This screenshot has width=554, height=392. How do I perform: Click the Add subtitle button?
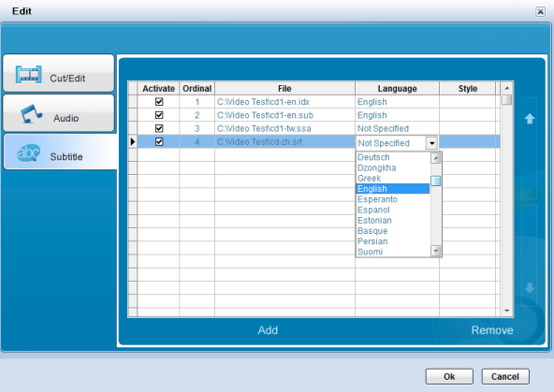pyautogui.click(x=268, y=330)
